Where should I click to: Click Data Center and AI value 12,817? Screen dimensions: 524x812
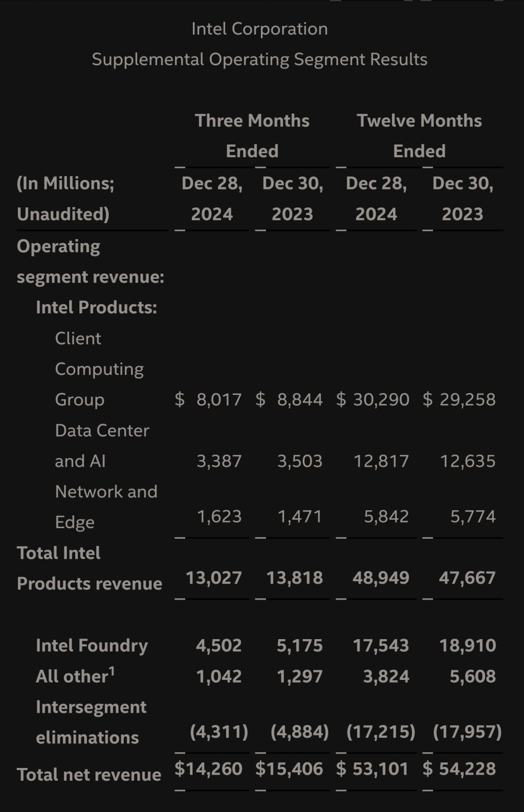pos(381,461)
